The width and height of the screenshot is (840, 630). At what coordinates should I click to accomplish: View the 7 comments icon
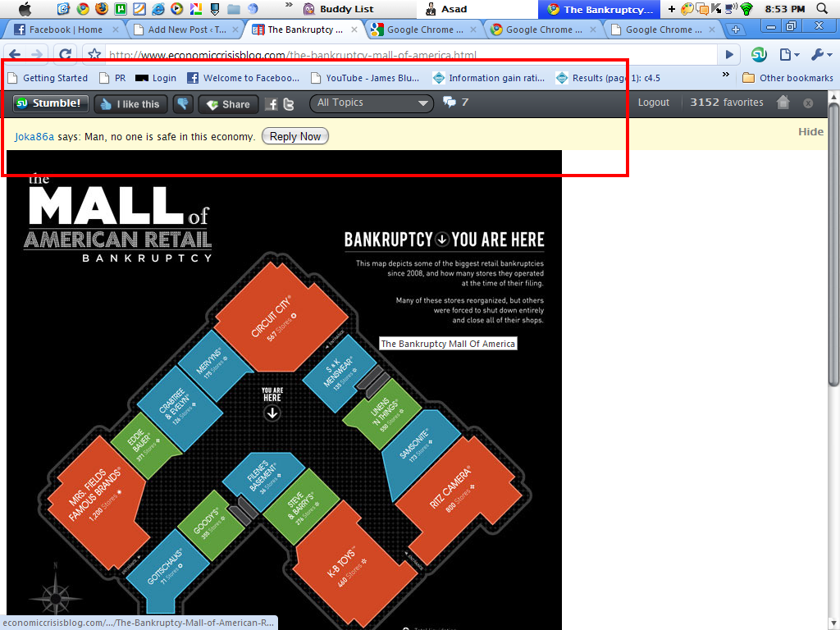[455, 103]
